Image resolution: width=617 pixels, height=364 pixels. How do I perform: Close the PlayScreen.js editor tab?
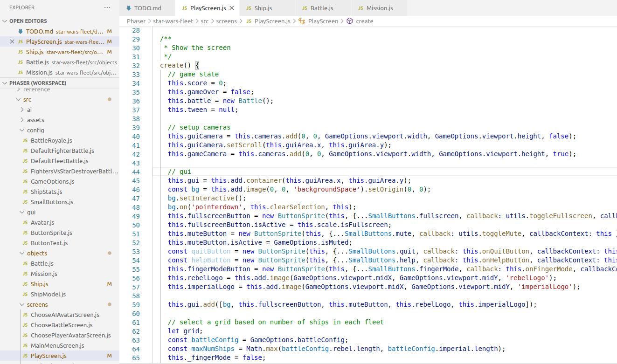(232, 8)
